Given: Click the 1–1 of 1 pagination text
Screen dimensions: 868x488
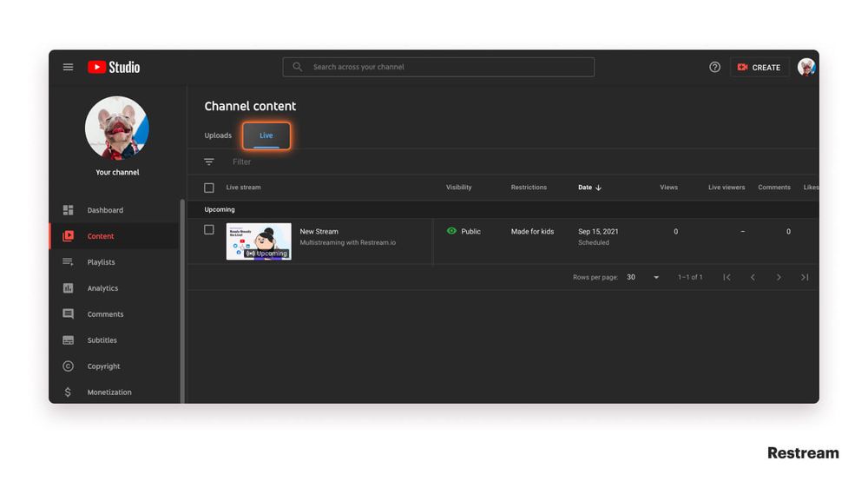Looking at the screenshot, I should [x=690, y=277].
